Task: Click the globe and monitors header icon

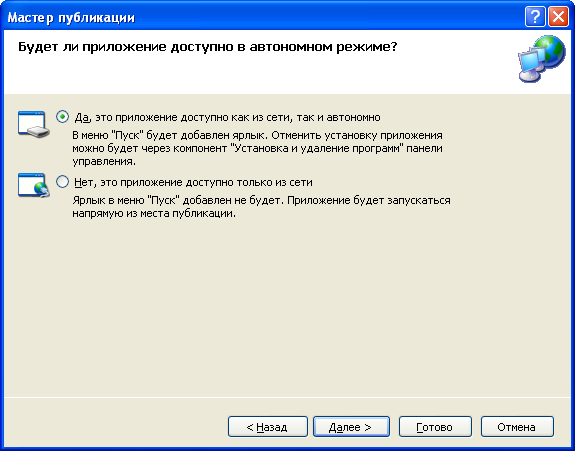Action: coord(542,59)
